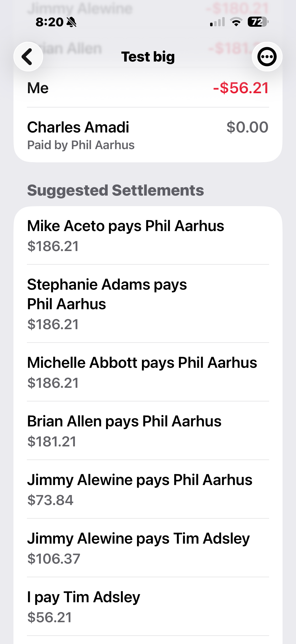296x644 pixels.
Task: Select Jimmy Alewine pays Phil Aarhus $73.84
Action: pos(148,489)
